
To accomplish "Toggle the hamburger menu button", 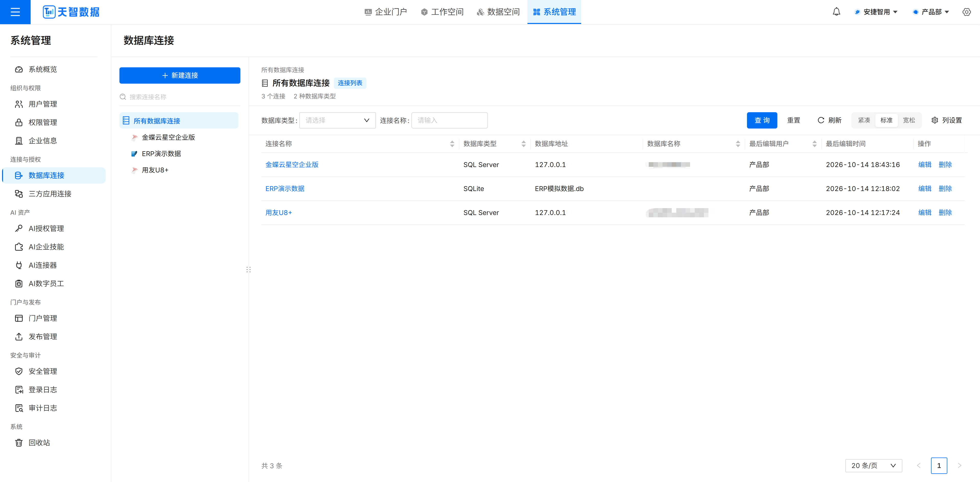I will (15, 12).
